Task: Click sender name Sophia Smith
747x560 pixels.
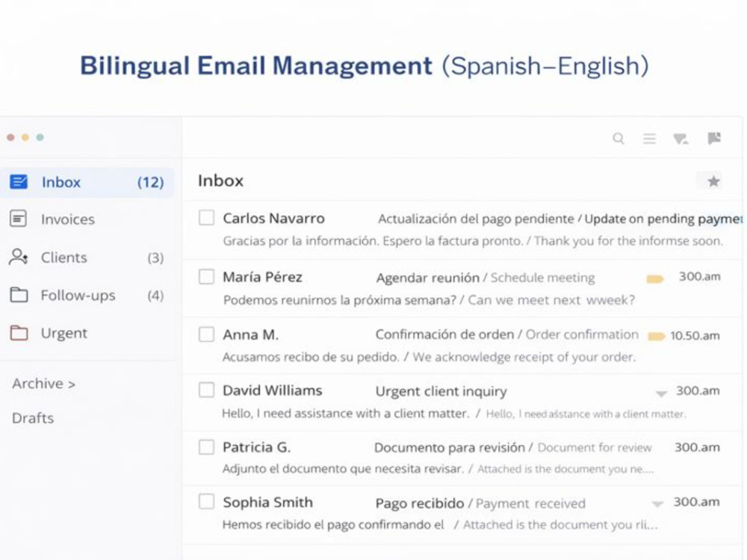Action: [x=267, y=502]
